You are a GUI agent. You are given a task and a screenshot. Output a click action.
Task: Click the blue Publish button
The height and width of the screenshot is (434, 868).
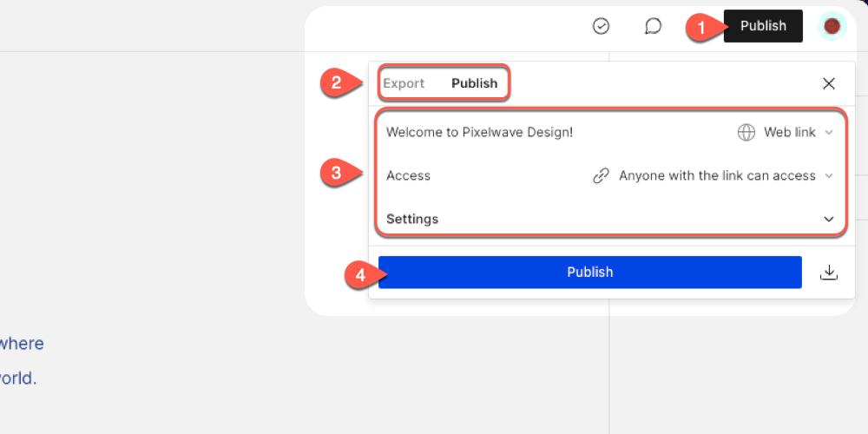click(590, 273)
